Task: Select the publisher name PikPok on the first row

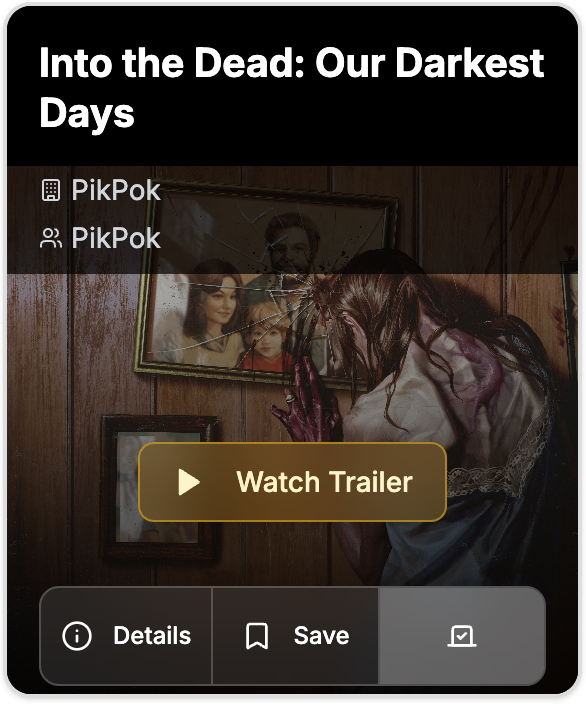Action: coord(116,190)
